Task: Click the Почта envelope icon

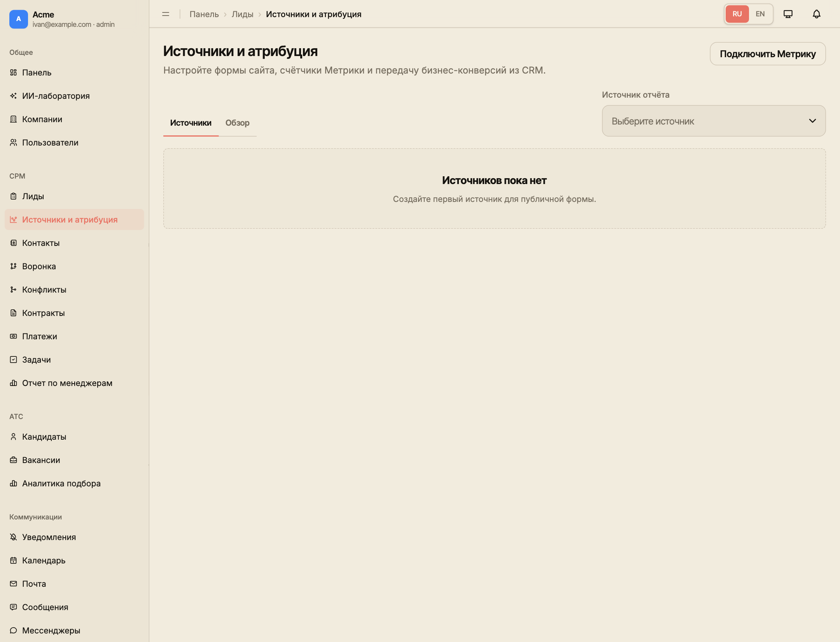Action: pyautogui.click(x=13, y=584)
